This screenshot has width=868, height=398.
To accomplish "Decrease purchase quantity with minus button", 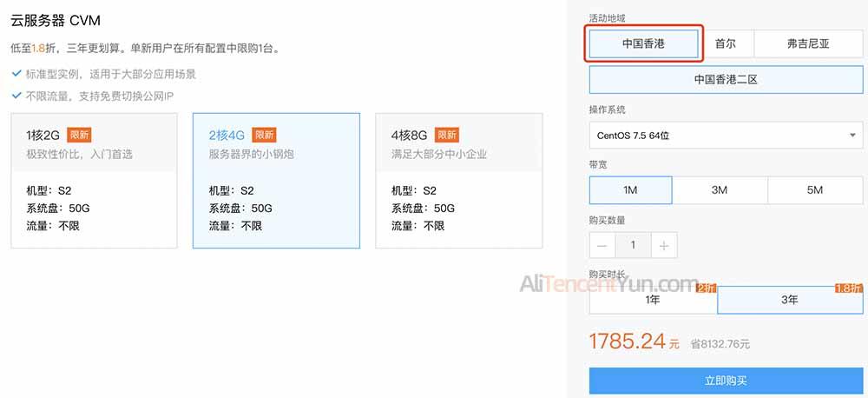I will (x=602, y=245).
